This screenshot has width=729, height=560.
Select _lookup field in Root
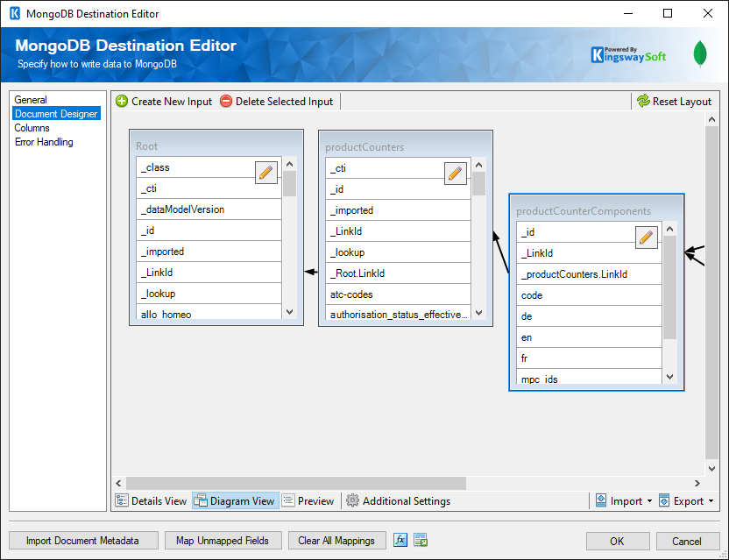[209, 294]
